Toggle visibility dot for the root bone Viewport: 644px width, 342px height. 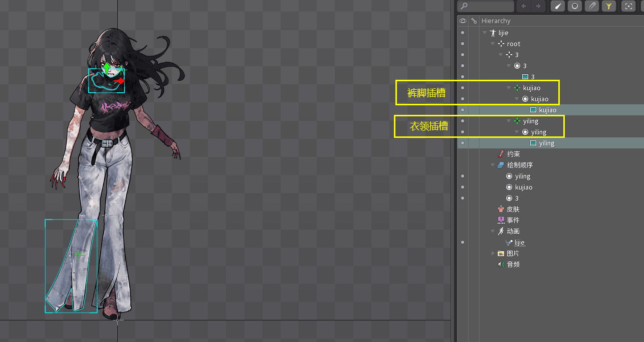463,44
